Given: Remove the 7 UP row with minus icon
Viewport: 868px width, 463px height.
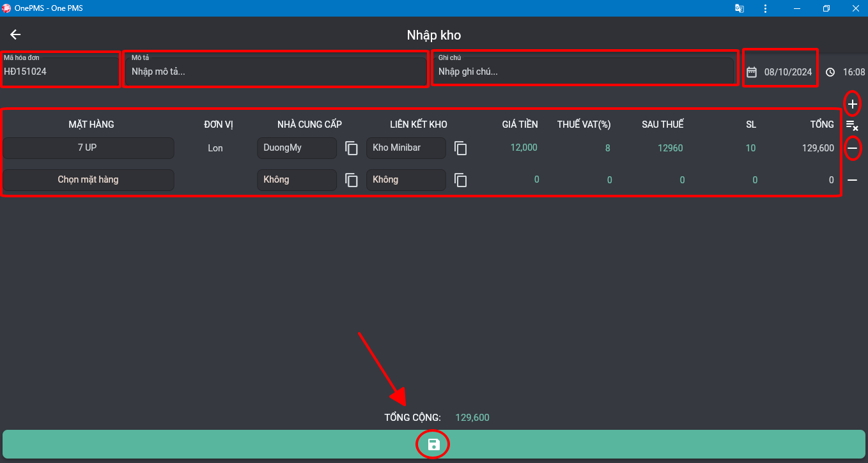Looking at the screenshot, I should [852, 148].
